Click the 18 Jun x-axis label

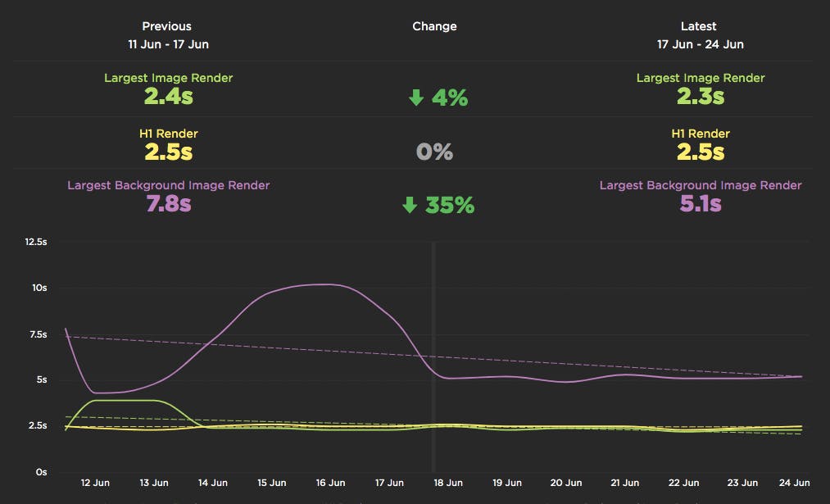tap(448, 483)
